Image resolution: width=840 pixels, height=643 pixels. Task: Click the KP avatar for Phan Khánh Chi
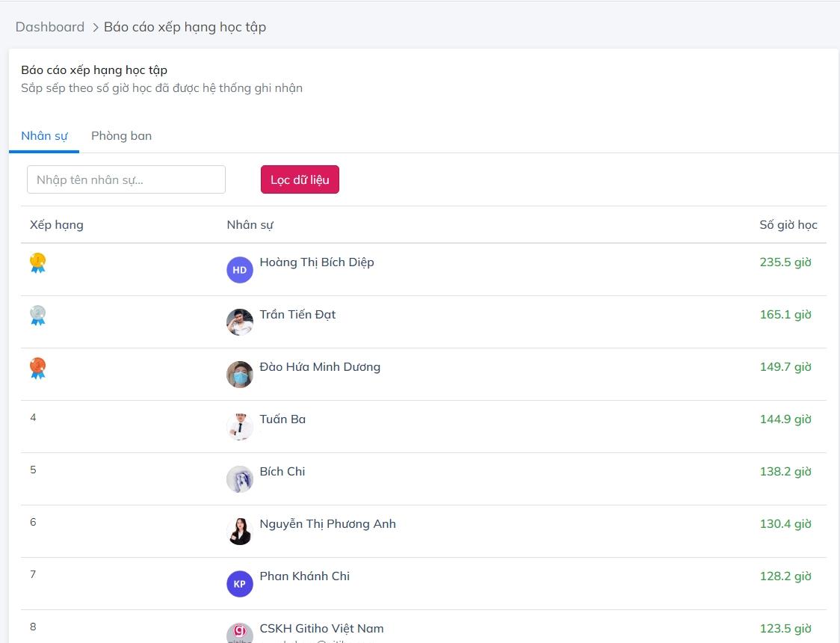[240, 584]
